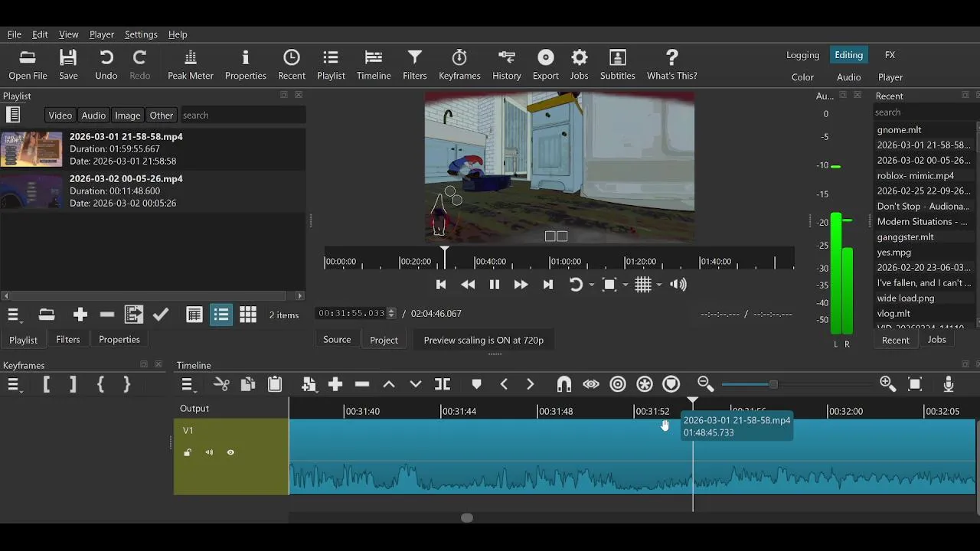Toggle timeline snapping magnet
The width and height of the screenshot is (980, 551).
pos(564,384)
